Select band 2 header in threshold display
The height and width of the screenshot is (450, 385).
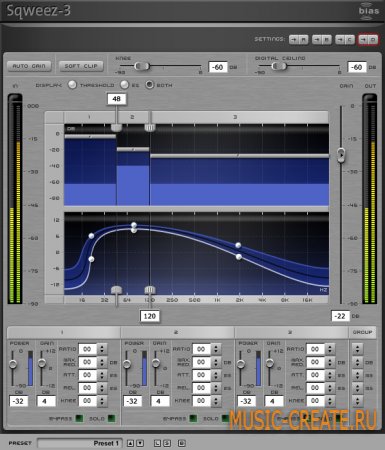(132, 117)
